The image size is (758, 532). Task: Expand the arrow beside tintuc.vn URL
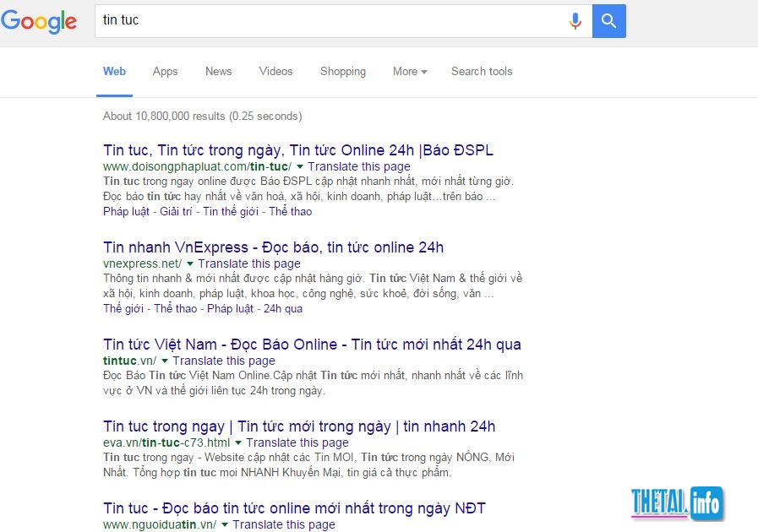[x=165, y=361]
